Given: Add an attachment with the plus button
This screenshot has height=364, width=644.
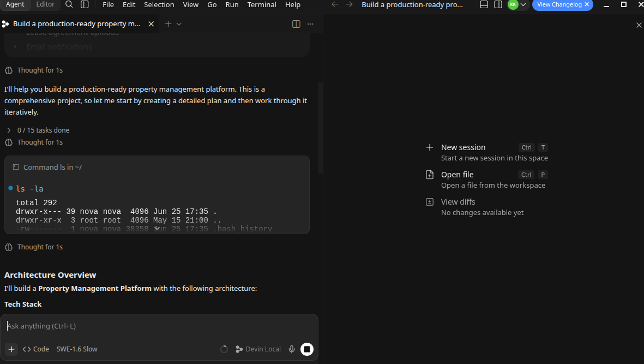Looking at the screenshot, I should [11, 349].
